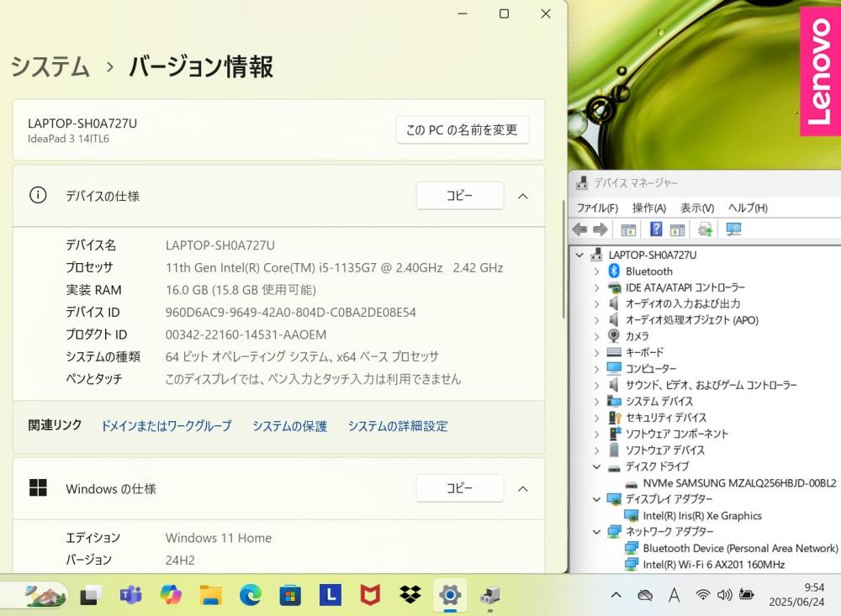Click the OneDrive cloud icon in tray
The width and height of the screenshot is (841, 616).
[x=645, y=595]
